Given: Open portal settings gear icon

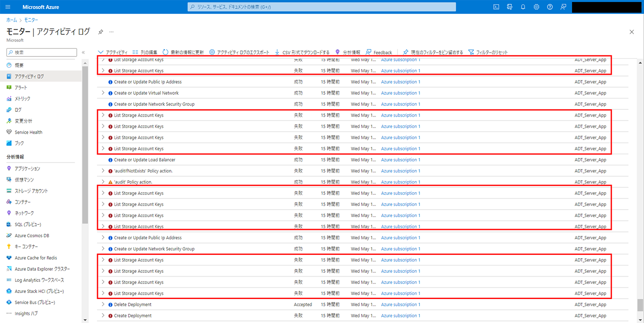Looking at the screenshot, I should 536,7.
